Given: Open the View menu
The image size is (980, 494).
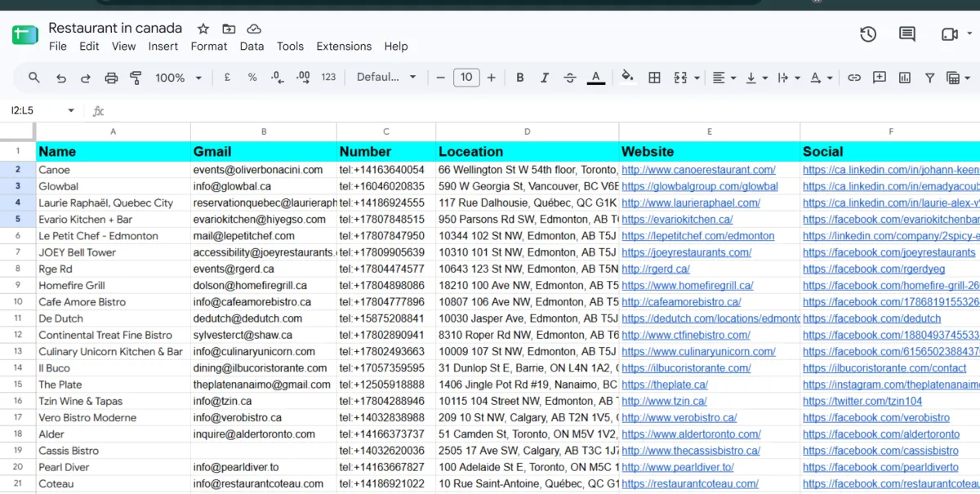Looking at the screenshot, I should [x=123, y=47].
